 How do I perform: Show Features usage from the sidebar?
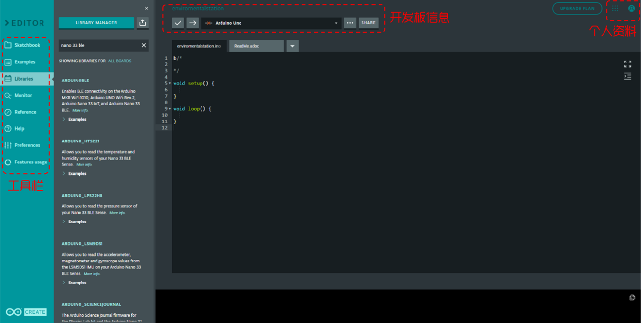click(x=26, y=162)
